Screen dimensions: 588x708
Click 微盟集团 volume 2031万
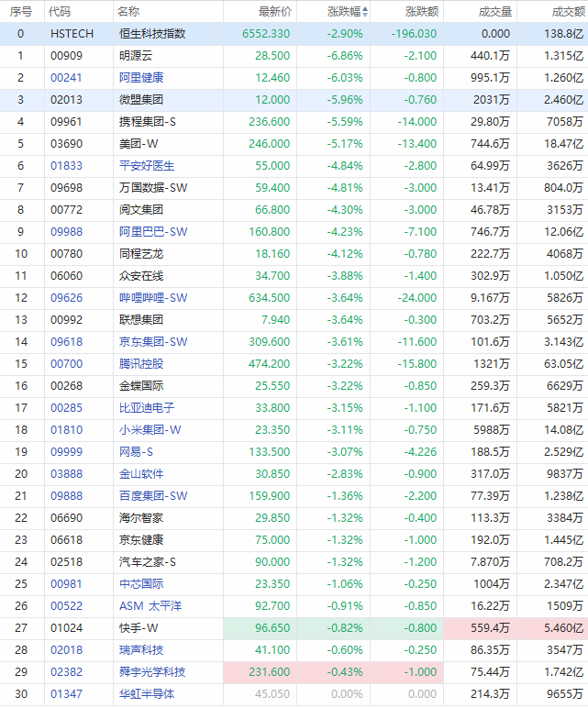click(x=492, y=100)
